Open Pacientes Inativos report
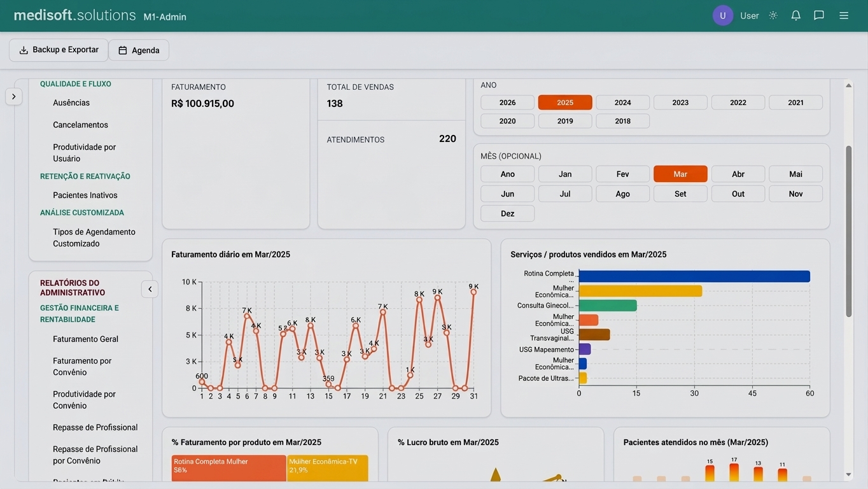 85,195
